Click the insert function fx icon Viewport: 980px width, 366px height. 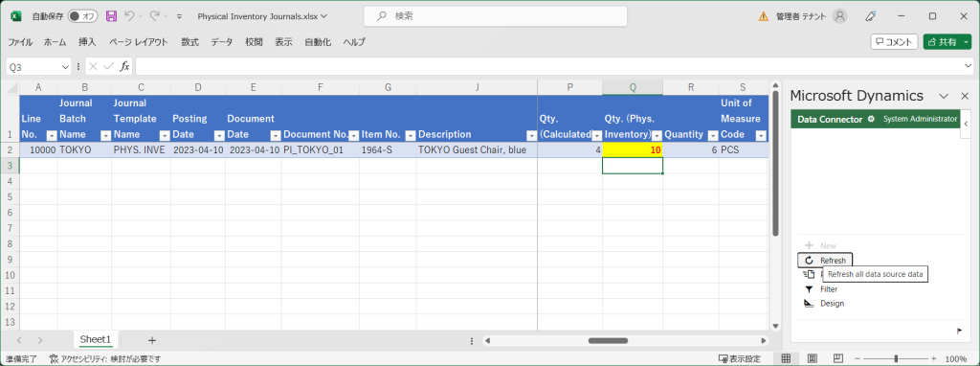tap(124, 66)
